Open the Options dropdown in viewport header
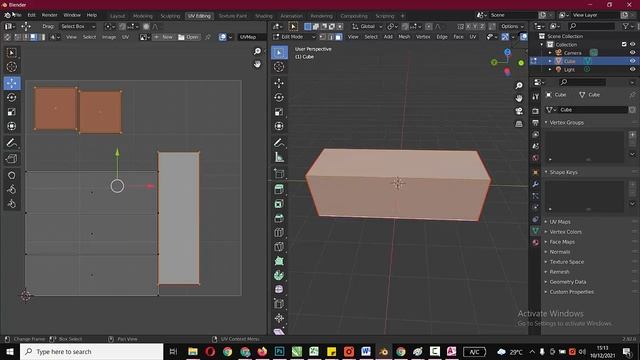This screenshot has width=640, height=360. (512, 26)
